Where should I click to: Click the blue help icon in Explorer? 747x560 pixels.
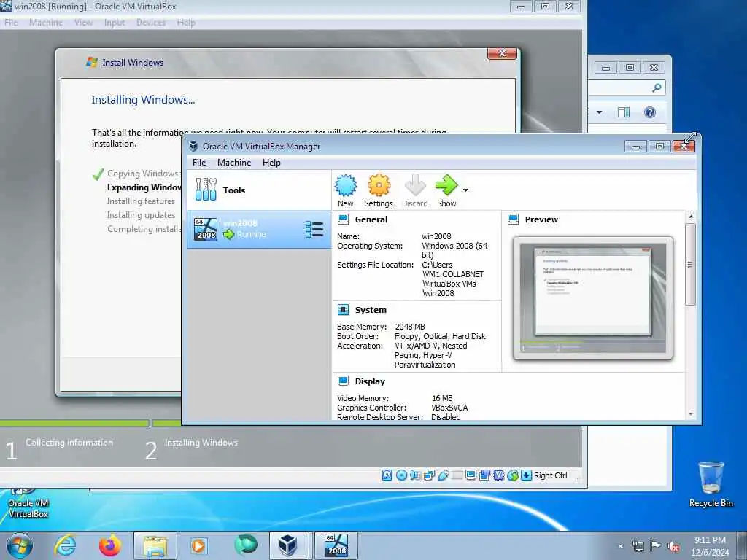coord(650,112)
